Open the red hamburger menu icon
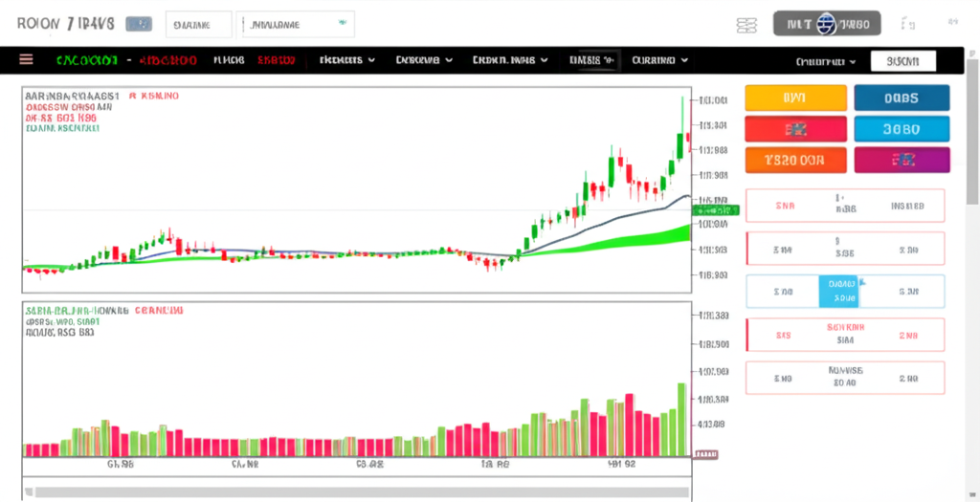Screen dimensions: 980x502 click(x=26, y=60)
